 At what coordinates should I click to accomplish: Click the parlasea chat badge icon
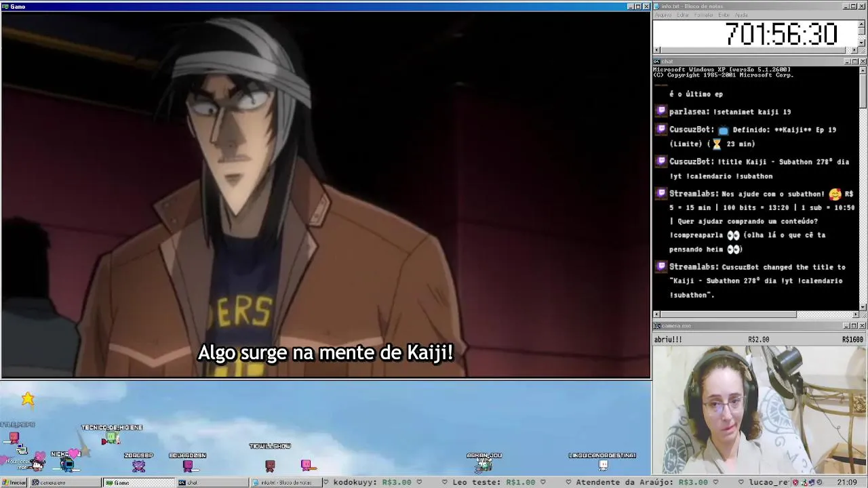(x=661, y=111)
